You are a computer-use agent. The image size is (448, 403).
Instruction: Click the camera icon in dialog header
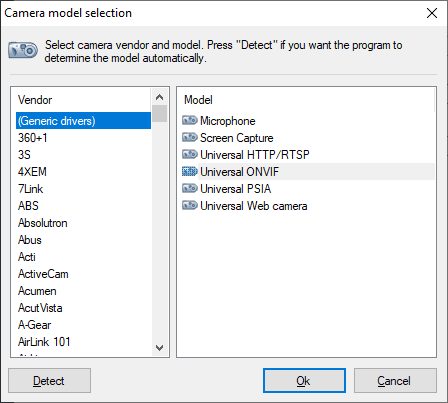click(23, 50)
